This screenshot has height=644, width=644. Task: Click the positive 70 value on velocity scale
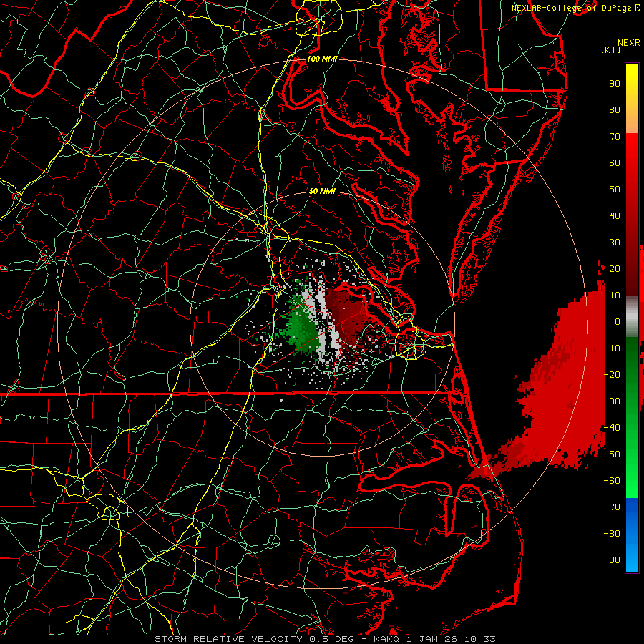click(615, 137)
